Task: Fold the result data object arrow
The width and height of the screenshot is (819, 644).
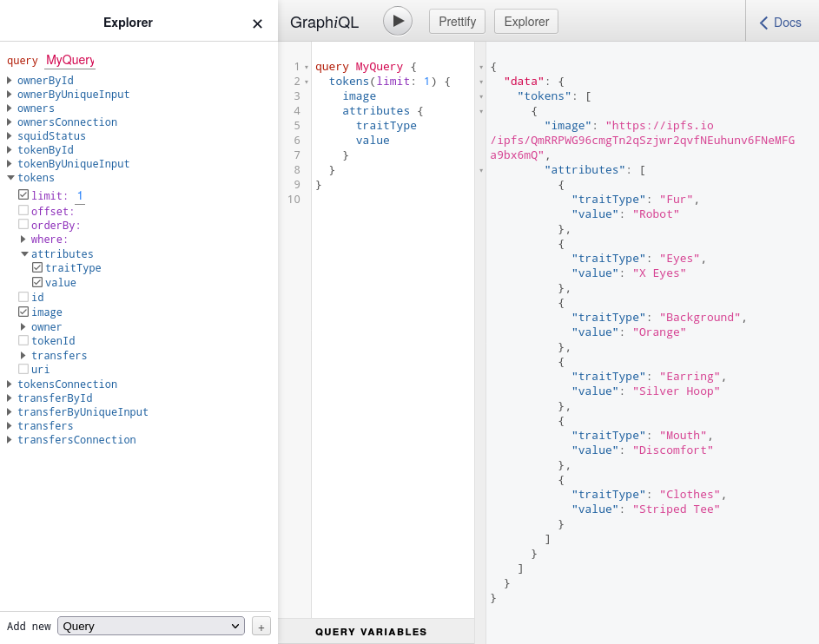Action: [481, 82]
